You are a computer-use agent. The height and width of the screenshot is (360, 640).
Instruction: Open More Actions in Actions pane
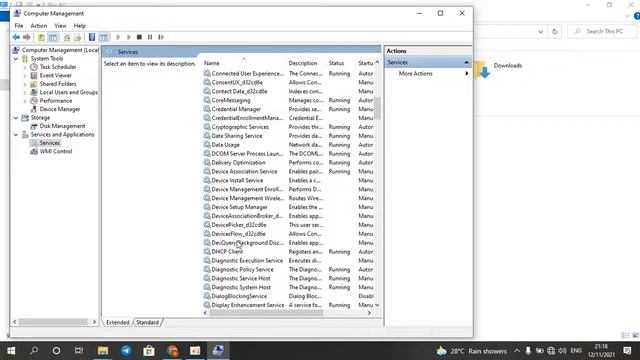pos(416,73)
